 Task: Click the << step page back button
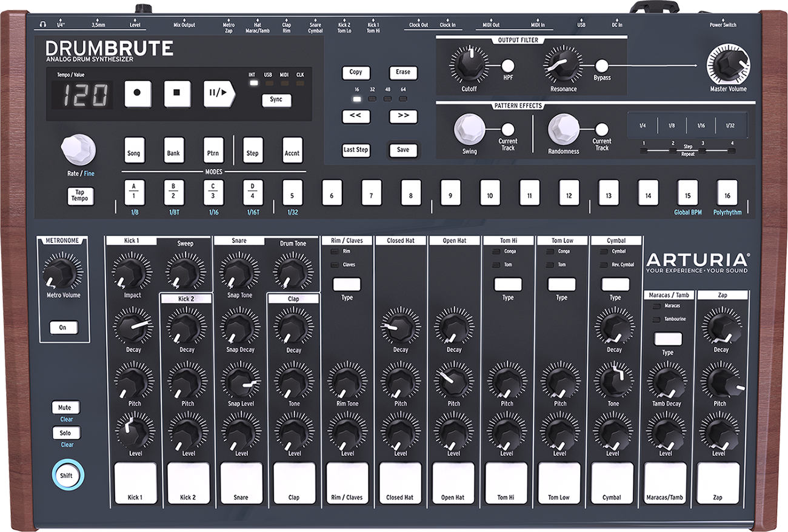356,116
